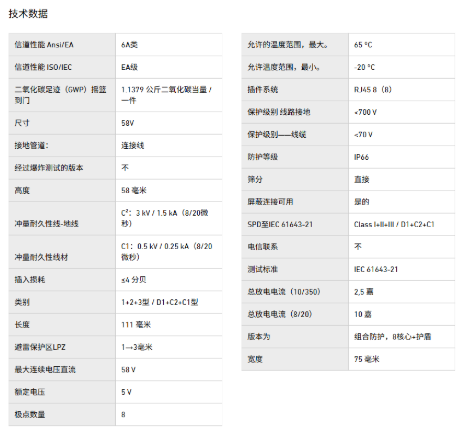Click the '冲量耐久性线材' label cell
Screen dimensions: 466x436
[62, 252]
